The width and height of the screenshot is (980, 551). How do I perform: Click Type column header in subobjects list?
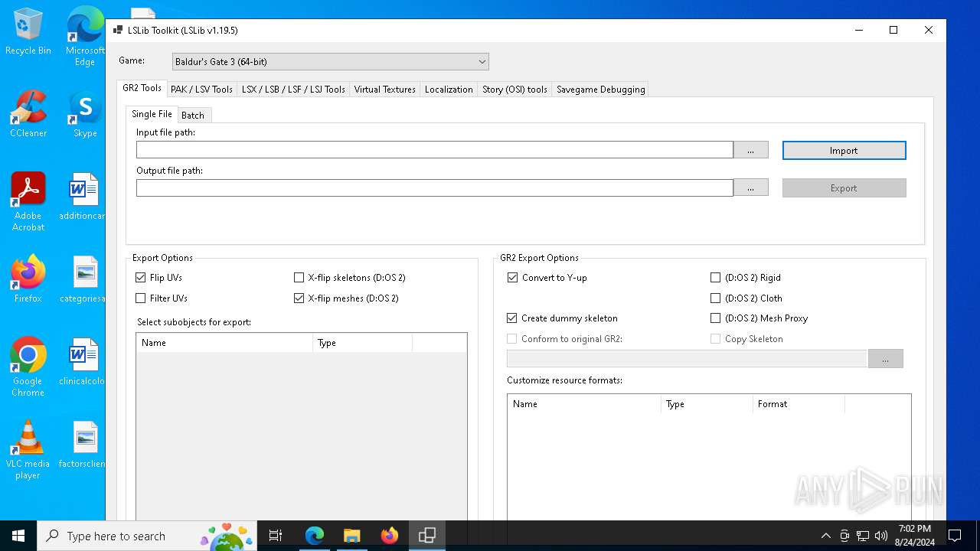coord(363,343)
